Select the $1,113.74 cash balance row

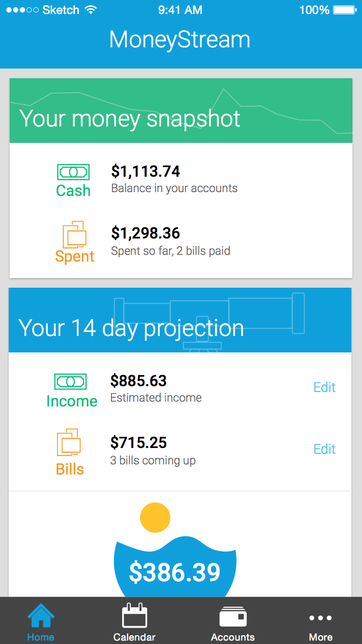(174, 179)
